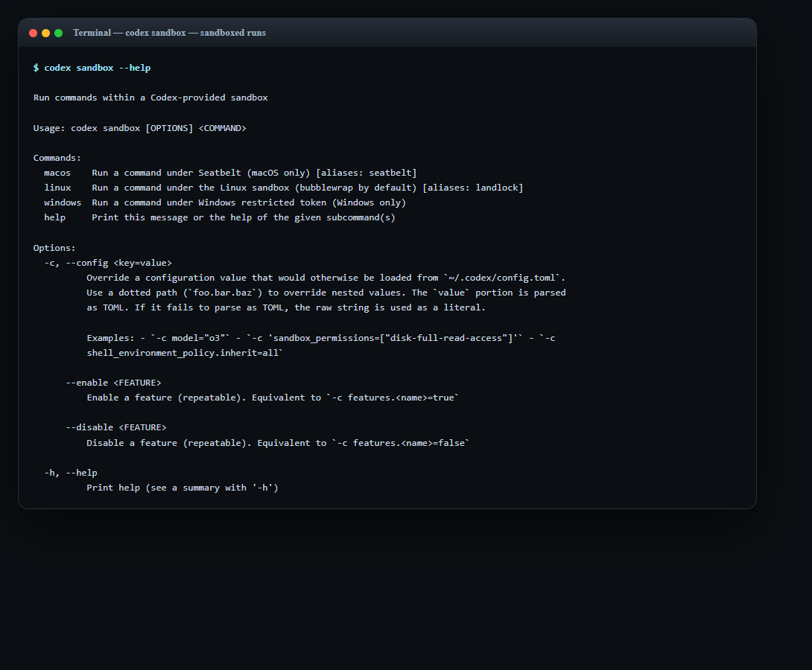Click '[aliases: landlock]' text
The height and width of the screenshot is (670, 812).
click(x=473, y=188)
